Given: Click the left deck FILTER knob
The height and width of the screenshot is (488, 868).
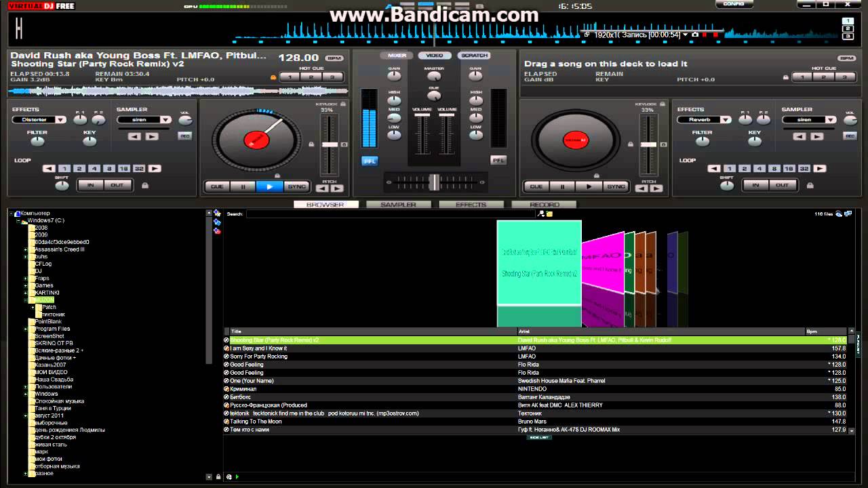Looking at the screenshot, I should point(37,142).
